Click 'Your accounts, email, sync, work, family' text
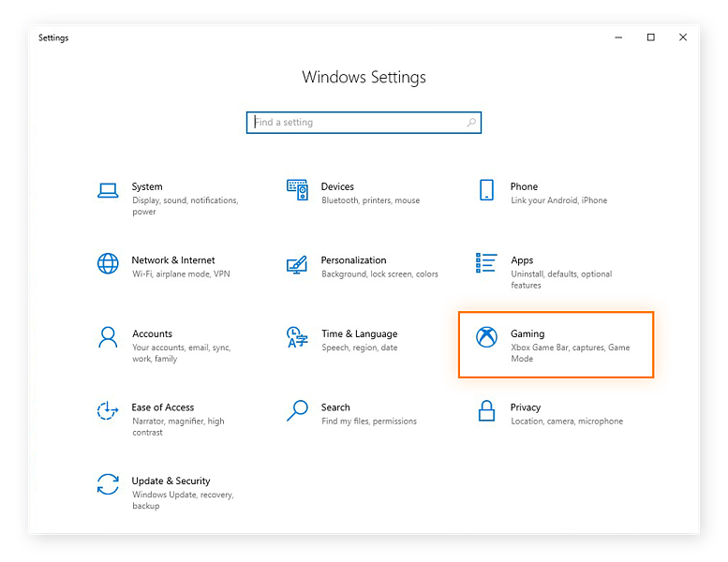 (182, 353)
